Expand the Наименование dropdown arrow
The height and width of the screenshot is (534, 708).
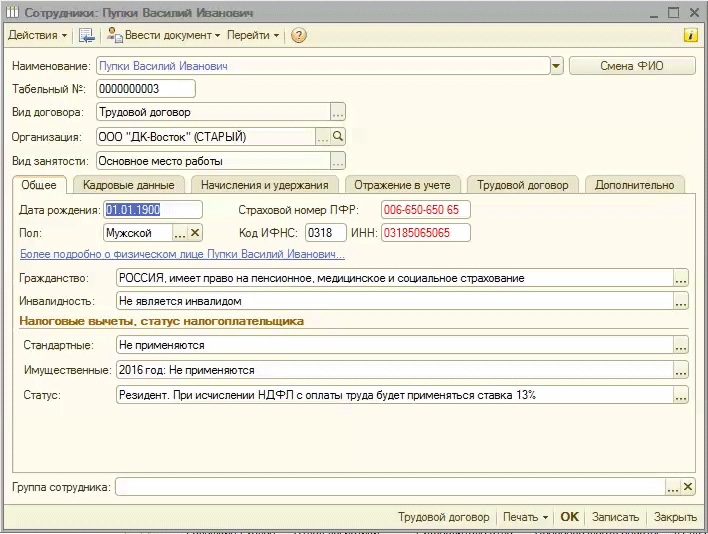(557, 66)
